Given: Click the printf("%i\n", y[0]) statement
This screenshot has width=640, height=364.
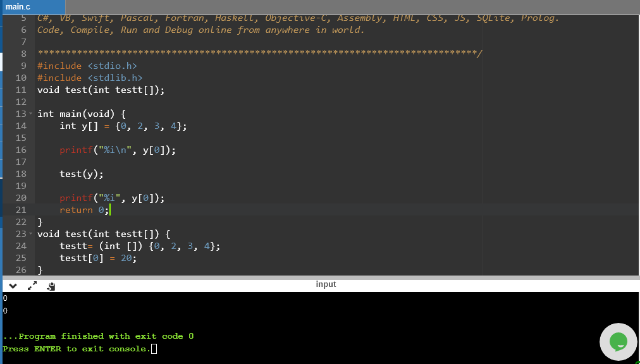Looking at the screenshot, I should point(118,150).
